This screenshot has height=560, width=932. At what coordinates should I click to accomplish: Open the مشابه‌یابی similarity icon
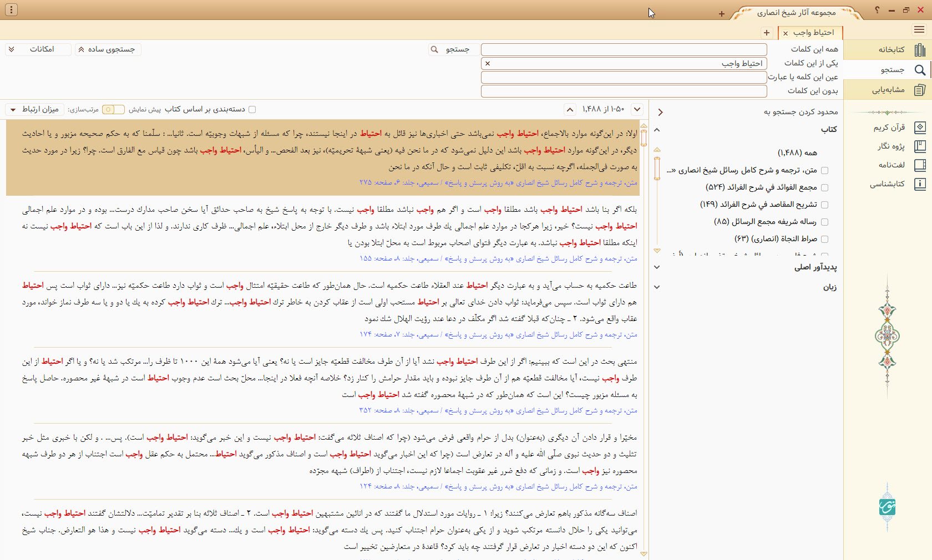click(x=920, y=90)
